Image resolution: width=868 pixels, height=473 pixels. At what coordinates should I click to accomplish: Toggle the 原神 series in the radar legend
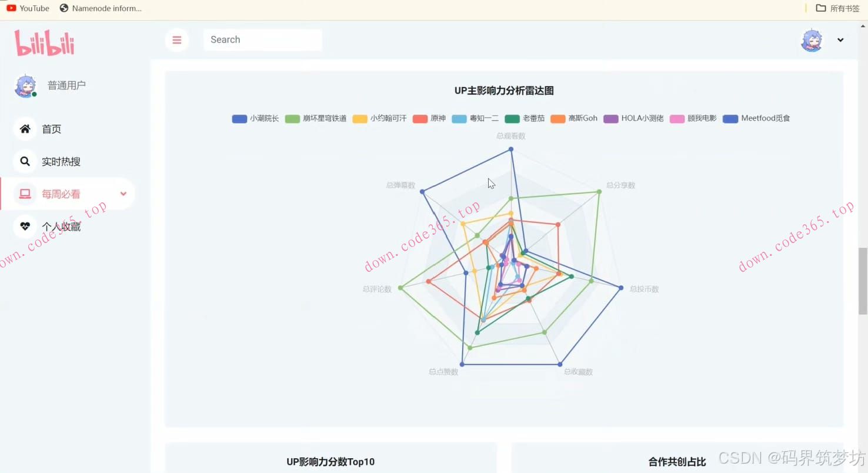[x=429, y=118]
